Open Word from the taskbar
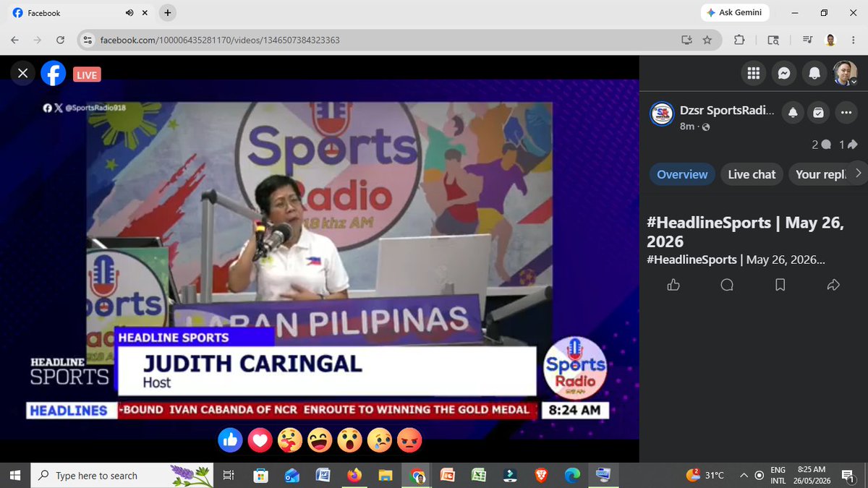This screenshot has width=868, height=488. click(x=323, y=475)
